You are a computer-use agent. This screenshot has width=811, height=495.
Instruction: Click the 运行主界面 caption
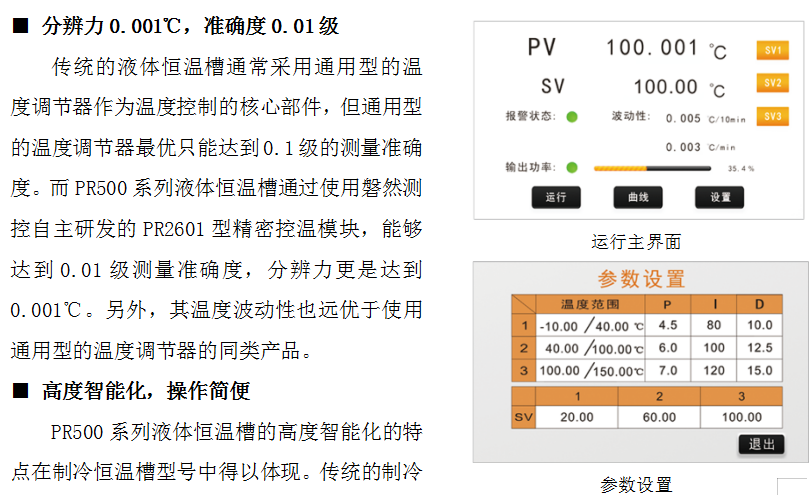click(636, 242)
